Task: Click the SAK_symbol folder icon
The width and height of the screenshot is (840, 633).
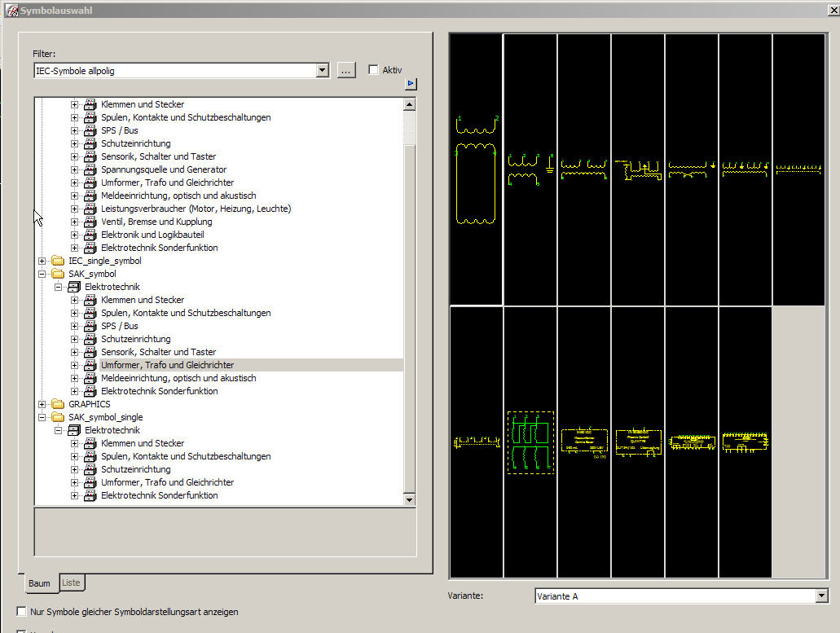Action: pos(58,274)
